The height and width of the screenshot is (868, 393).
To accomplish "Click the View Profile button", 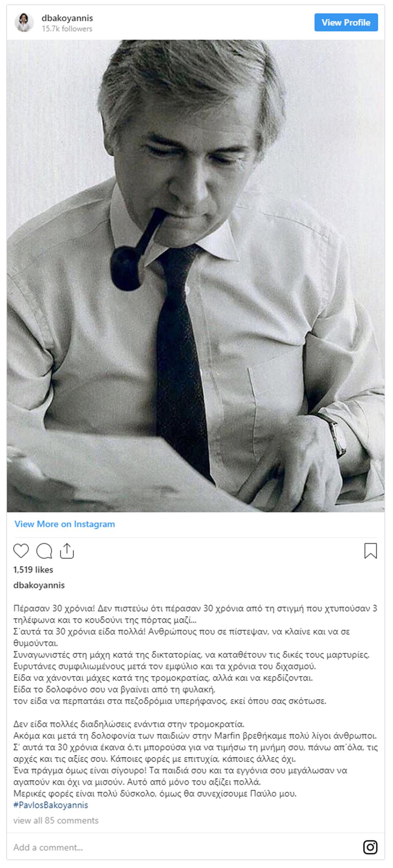I will point(346,23).
